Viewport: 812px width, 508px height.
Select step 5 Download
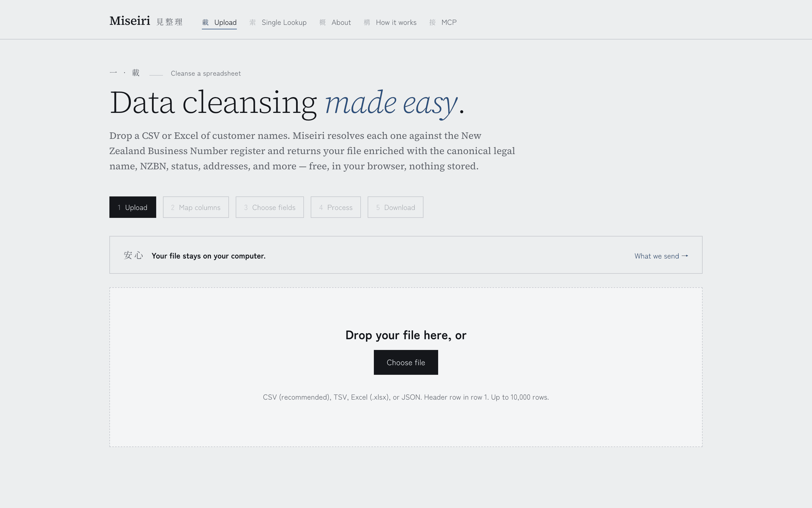[x=395, y=207]
